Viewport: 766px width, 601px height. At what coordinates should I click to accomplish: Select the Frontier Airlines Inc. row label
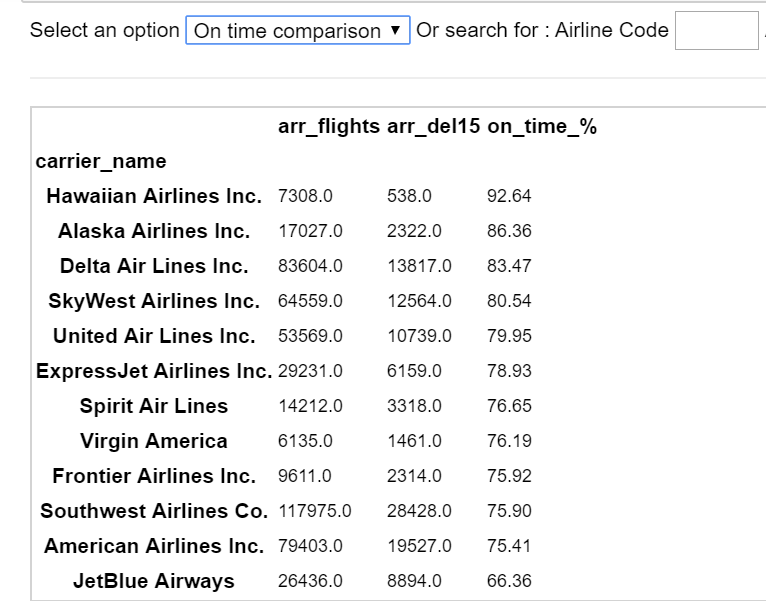tap(154, 476)
